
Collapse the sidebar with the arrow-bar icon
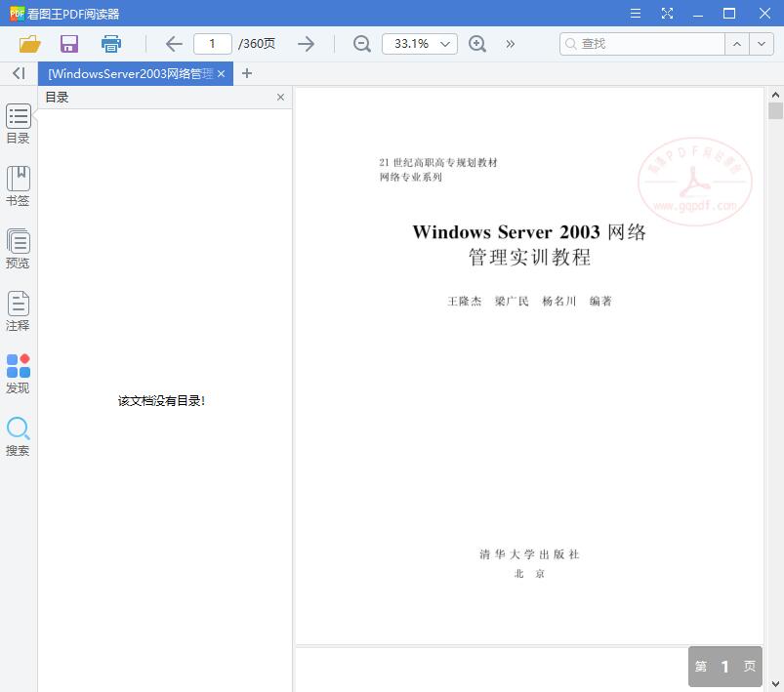[19, 73]
